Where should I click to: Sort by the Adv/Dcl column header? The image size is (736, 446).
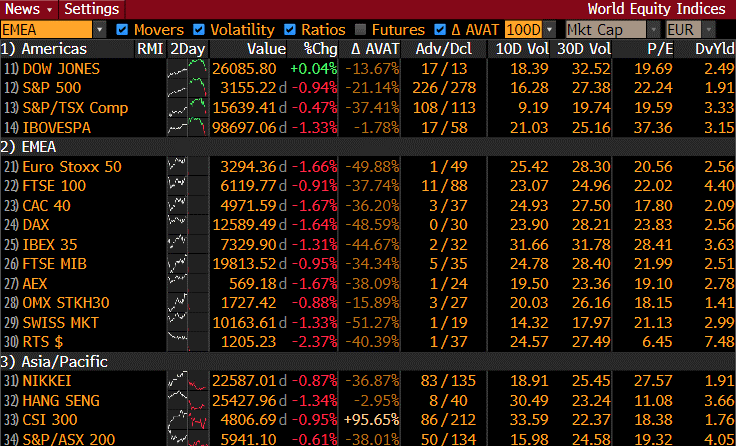tap(444, 49)
